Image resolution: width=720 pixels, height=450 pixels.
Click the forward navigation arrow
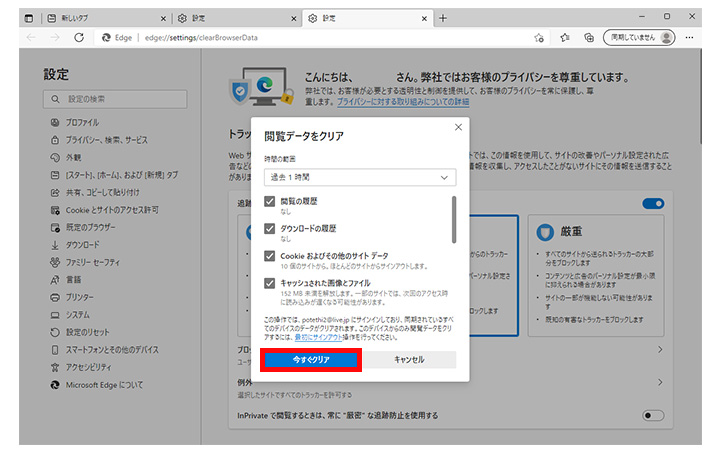click(55, 38)
